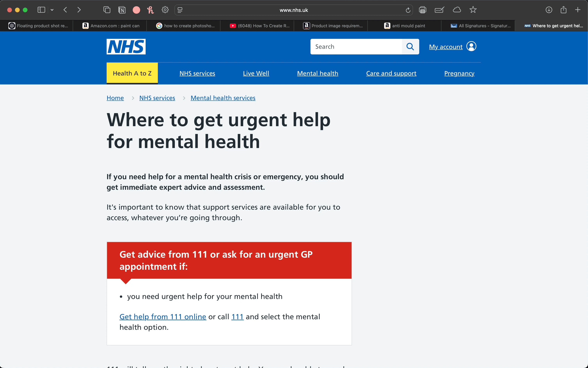Click the iCloud tabs cloud icon
The image size is (588, 368).
(457, 10)
